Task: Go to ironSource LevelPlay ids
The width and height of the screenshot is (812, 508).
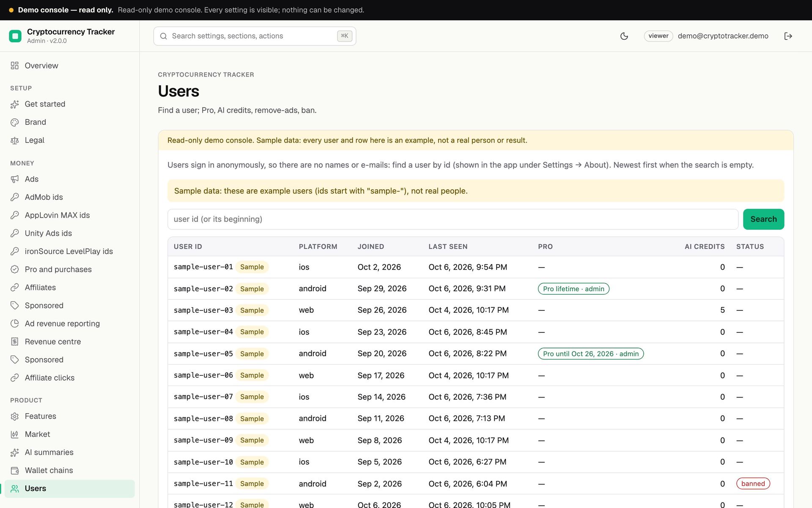Action: pyautogui.click(x=70, y=251)
